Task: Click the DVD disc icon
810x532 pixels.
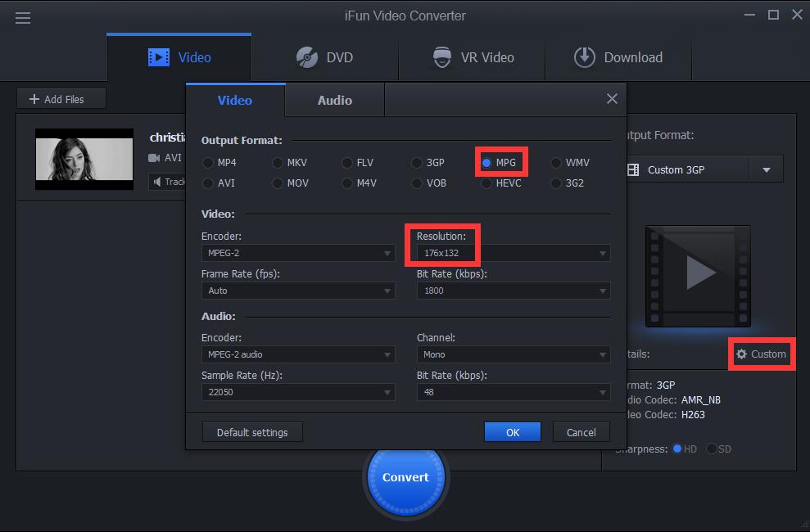Action: (307, 57)
